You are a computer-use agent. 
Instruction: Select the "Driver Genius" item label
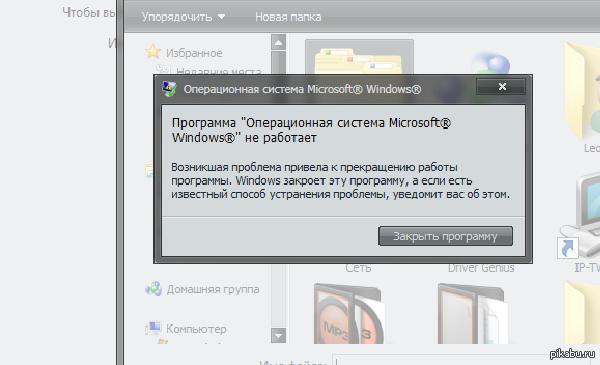[481, 268]
